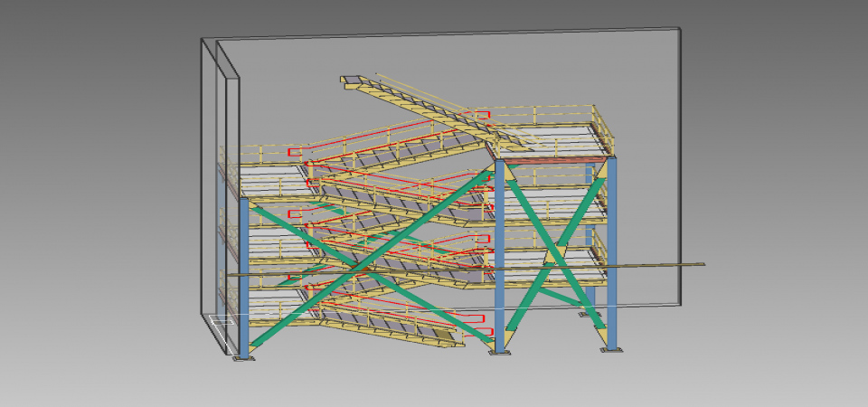Click base plate under far-right column
Screen dimensions: 868x407
[x=612, y=350]
